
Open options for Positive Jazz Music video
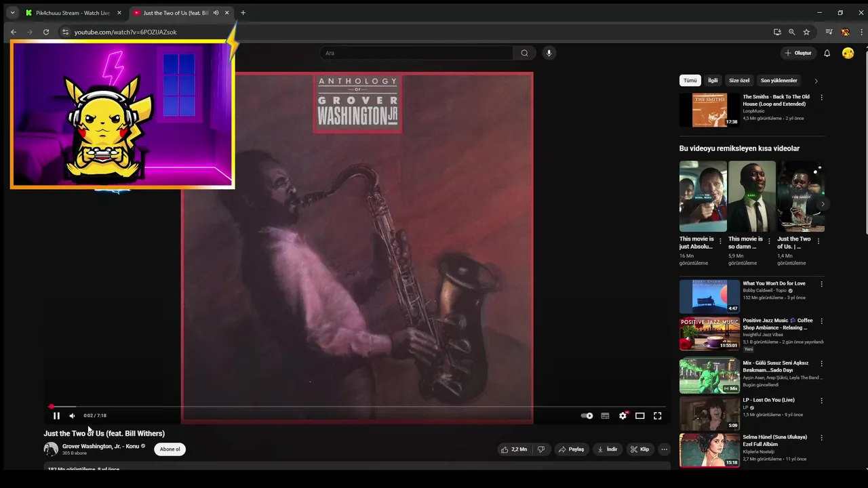822,322
